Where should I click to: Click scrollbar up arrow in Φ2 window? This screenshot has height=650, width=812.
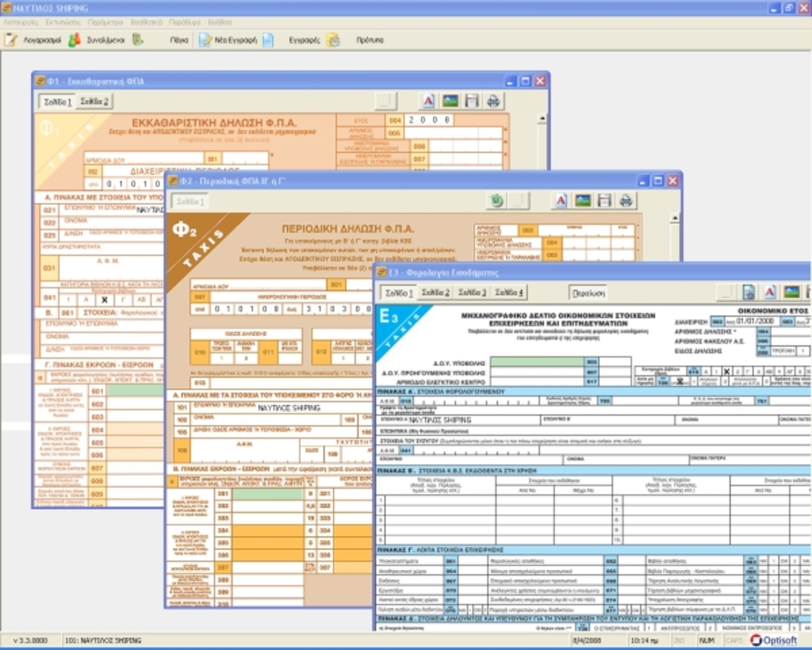point(674,217)
